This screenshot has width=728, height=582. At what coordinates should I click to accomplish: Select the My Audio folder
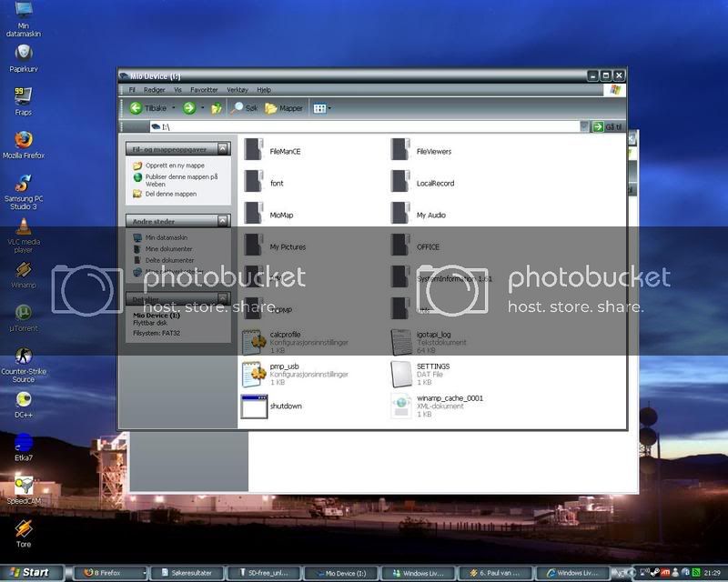[419, 215]
